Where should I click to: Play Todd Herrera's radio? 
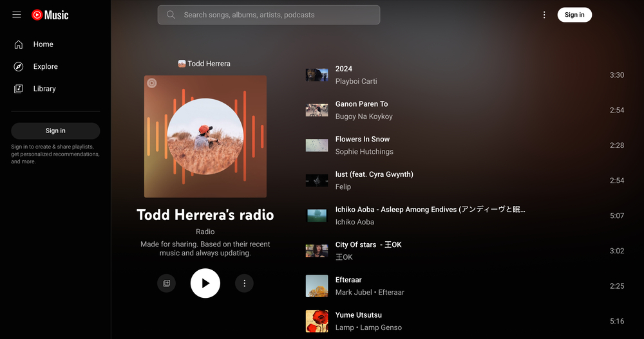click(205, 283)
